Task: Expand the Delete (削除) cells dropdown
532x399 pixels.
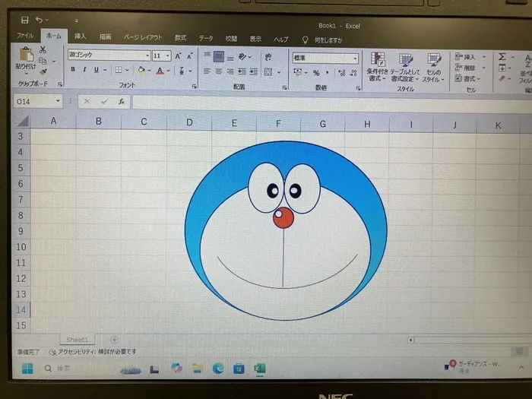Action: (x=484, y=68)
